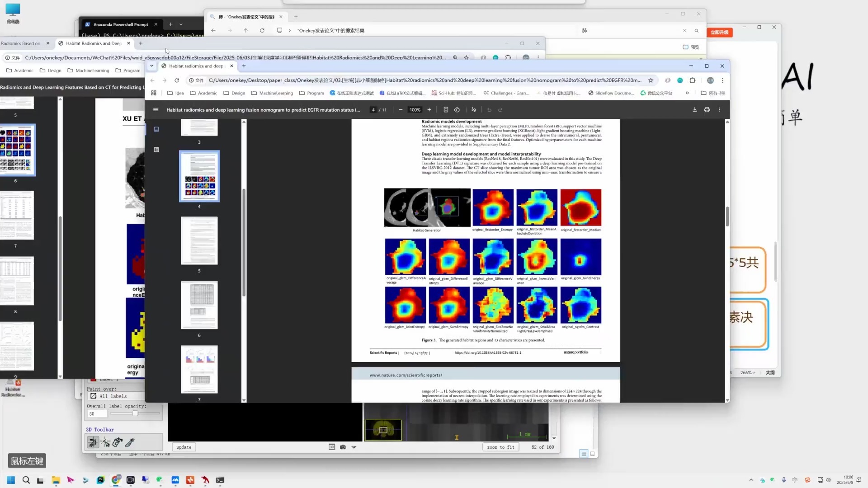Select page 5 thumbnail in front PDF viewer

tap(199, 240)
